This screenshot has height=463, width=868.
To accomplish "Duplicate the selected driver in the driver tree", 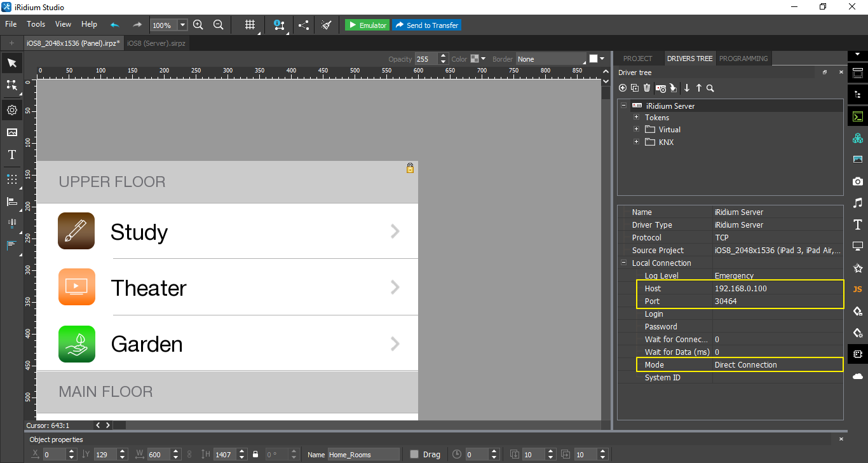I will 635,88.
